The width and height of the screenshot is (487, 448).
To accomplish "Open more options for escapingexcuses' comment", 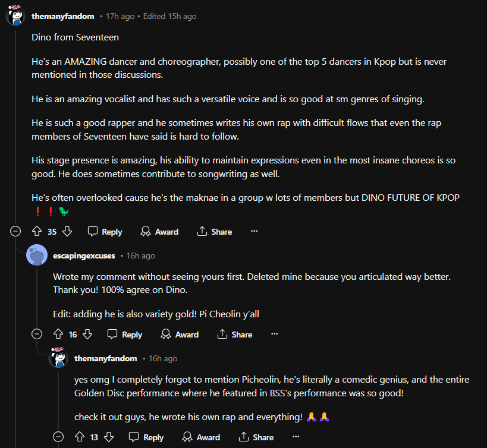I will [275, 335].
